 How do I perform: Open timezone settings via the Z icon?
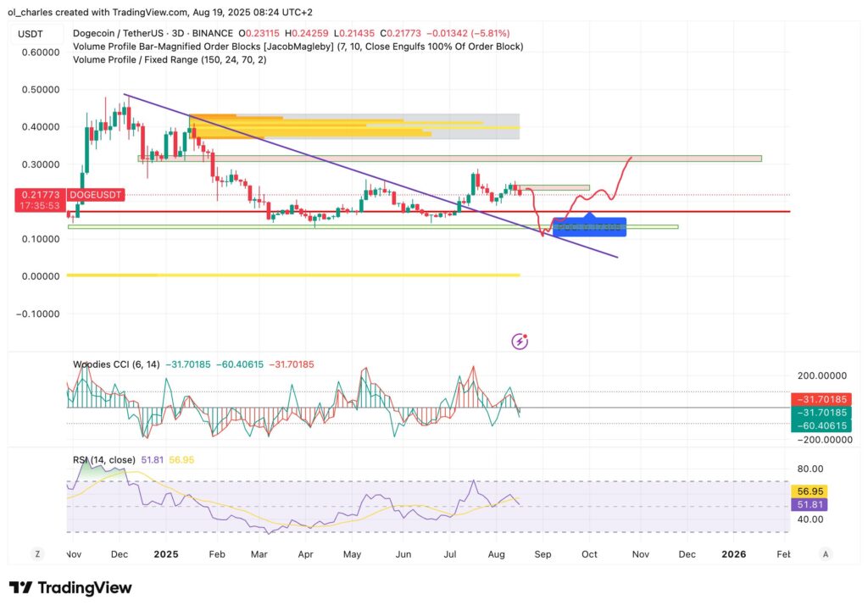pyautogui.click(x=37, y=553)
